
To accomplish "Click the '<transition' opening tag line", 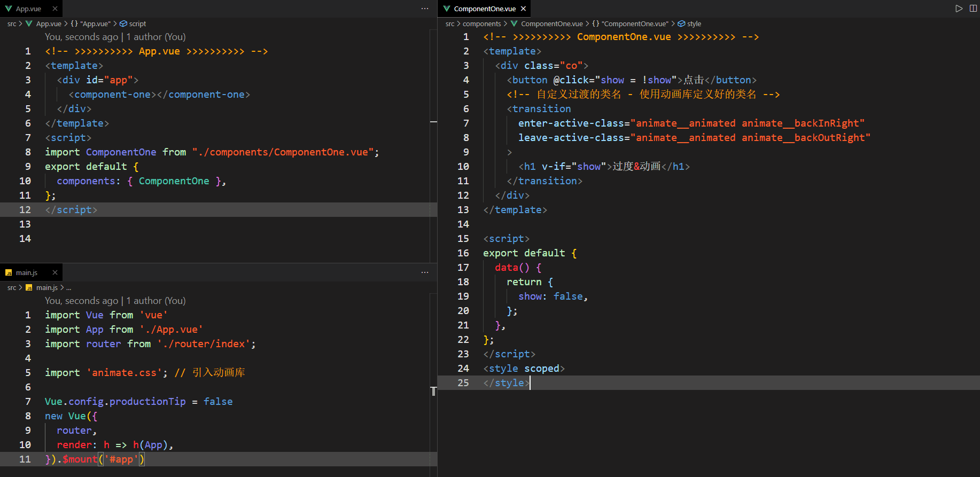I will pyautogui.click(x=539, y=108).
